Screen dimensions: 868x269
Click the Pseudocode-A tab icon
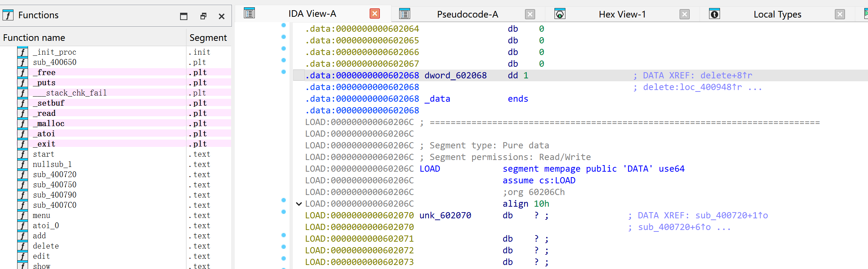(x=405, y=14)
